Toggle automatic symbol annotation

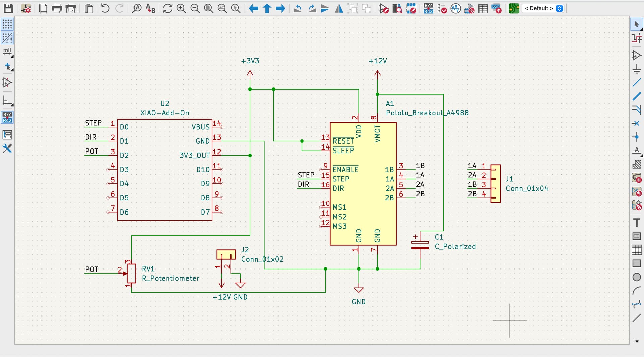pos(7,118)
